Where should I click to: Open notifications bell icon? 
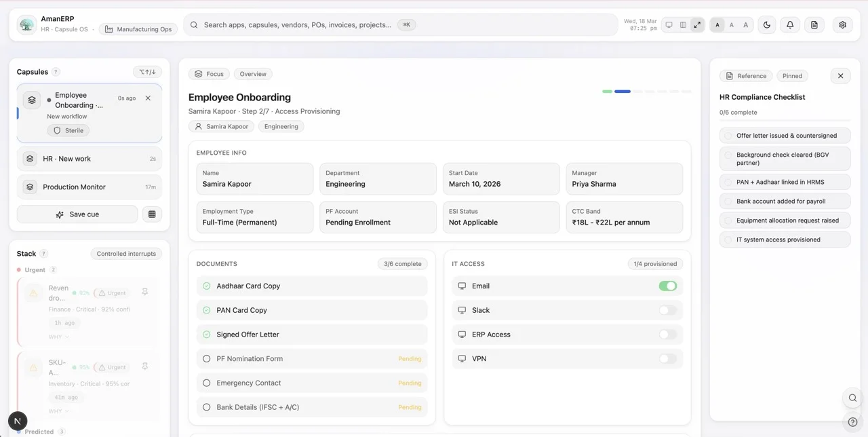(x=790, y=25)
